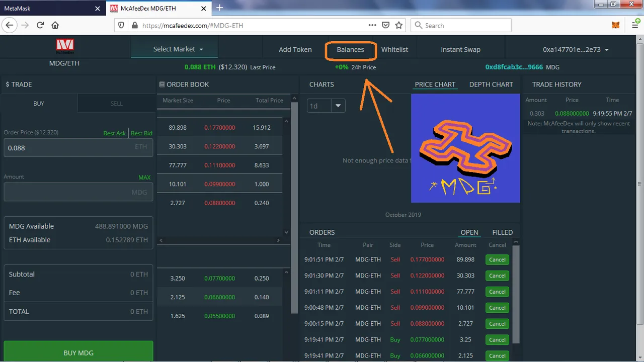Image resolution: width=644 pixels, height=362 pixels.
Task: Go to browser home page
Action: click(55, 25)
